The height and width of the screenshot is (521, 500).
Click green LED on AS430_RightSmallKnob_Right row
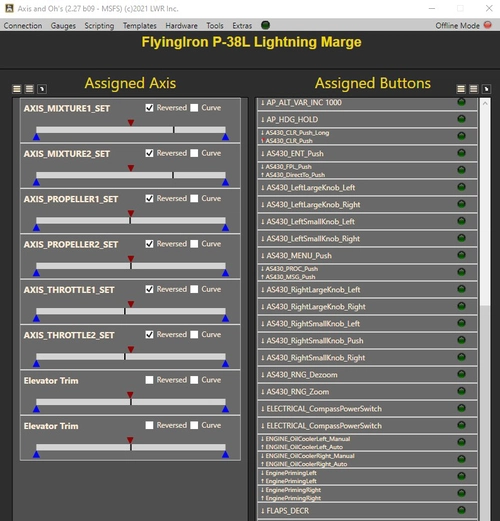point(461,357)
